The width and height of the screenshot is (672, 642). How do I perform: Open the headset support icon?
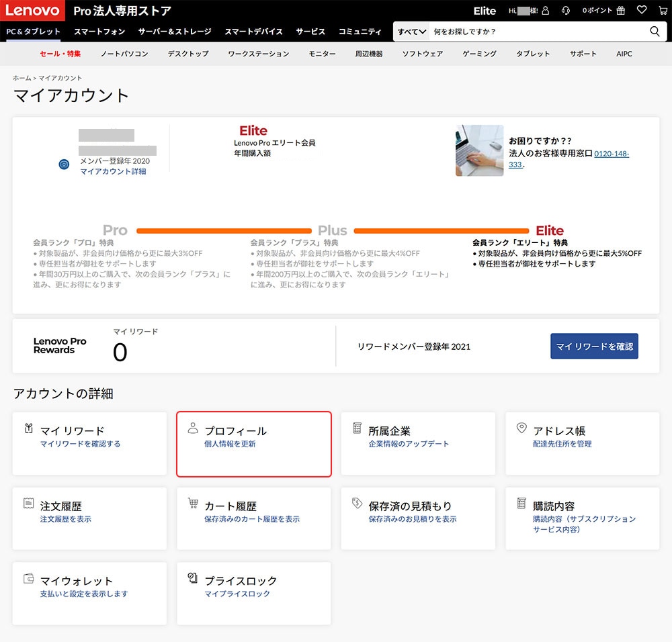566,11
